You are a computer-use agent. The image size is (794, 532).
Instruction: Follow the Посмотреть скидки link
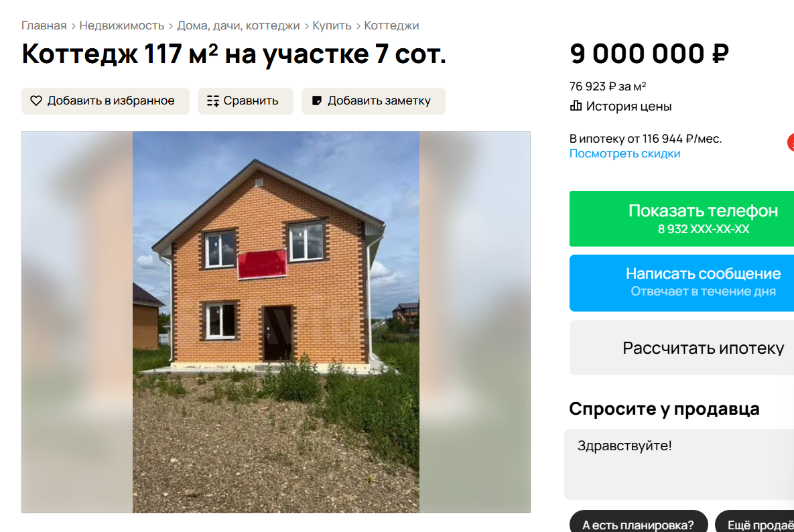tap(624, 153)
